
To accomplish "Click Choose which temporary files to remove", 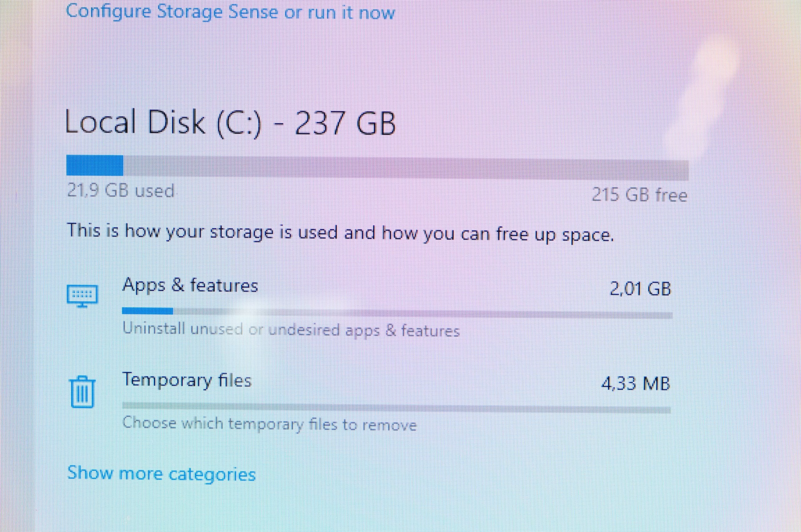I will (x=269, y=424).
